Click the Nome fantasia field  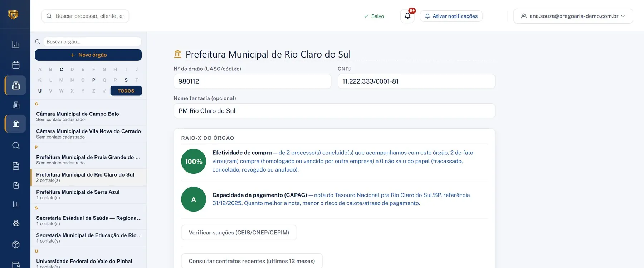click(x=334, y=111)
